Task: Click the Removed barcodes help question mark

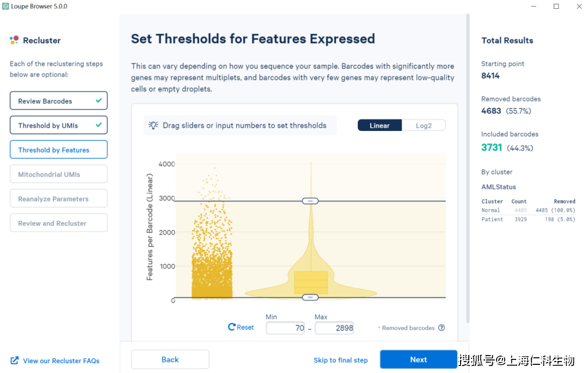Action: point(442,328)
